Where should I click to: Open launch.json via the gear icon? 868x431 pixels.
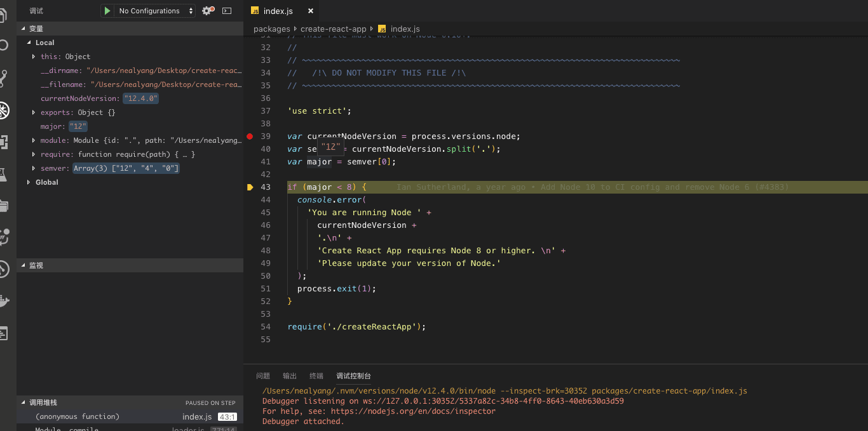[207, 11]
